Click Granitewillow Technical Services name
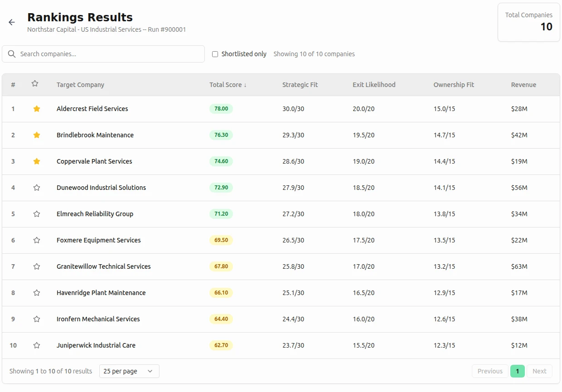 point(103,266)
